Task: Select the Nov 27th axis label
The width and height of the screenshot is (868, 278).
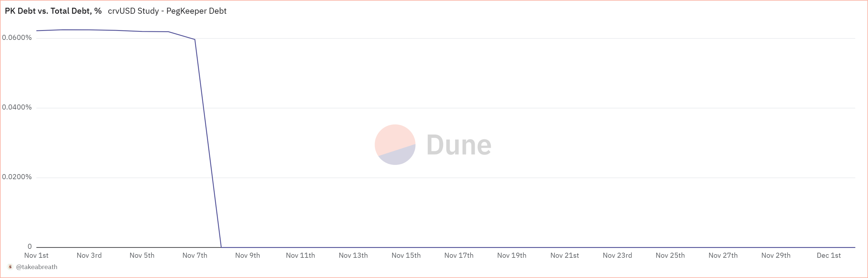Action: (x=723, y=255)
